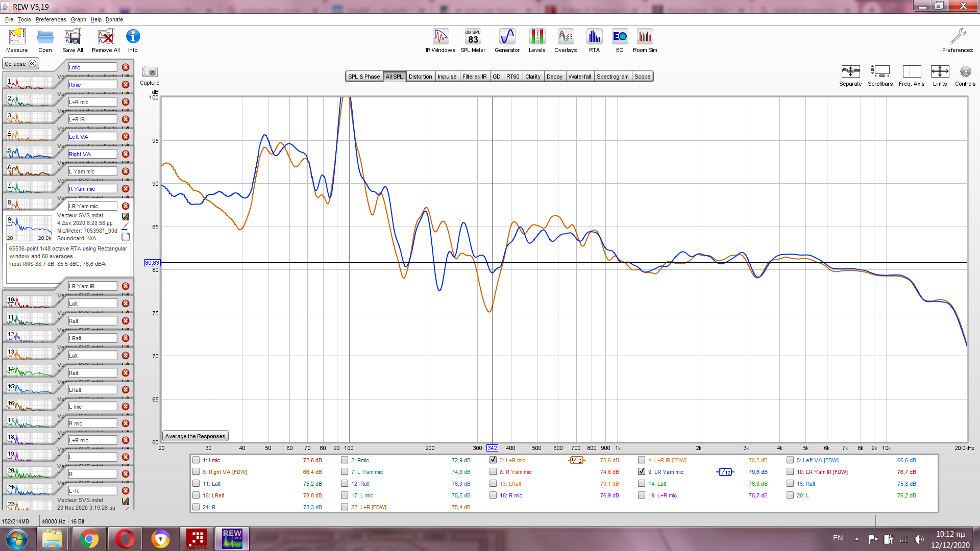
Task: Open the Overlays window
Action: coord(566,40)
